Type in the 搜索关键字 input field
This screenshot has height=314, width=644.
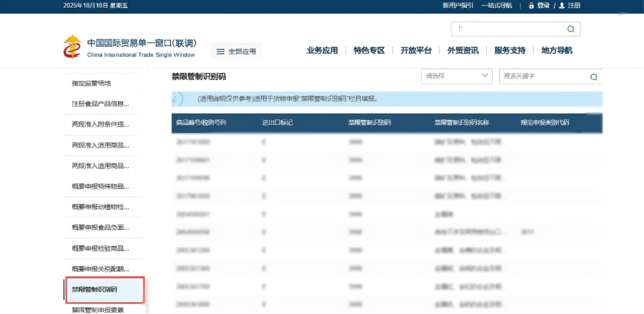pyautogui.click(x=543, y=76)
